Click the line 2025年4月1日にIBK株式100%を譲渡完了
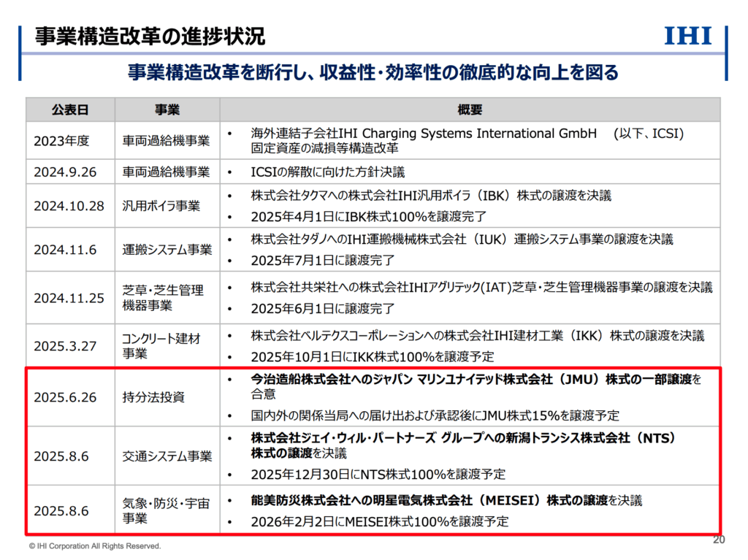Screen dimensions: 748x560 (x=369, y=217)
